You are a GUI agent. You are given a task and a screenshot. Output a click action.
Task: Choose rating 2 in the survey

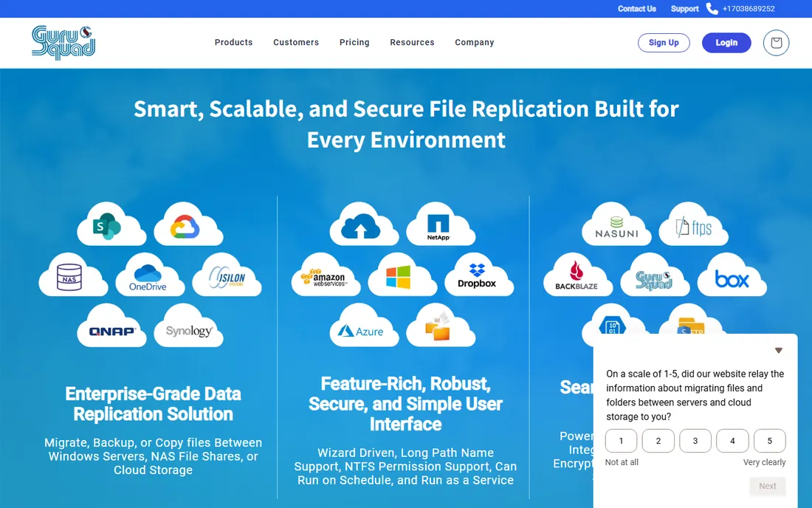click(658, 441)
